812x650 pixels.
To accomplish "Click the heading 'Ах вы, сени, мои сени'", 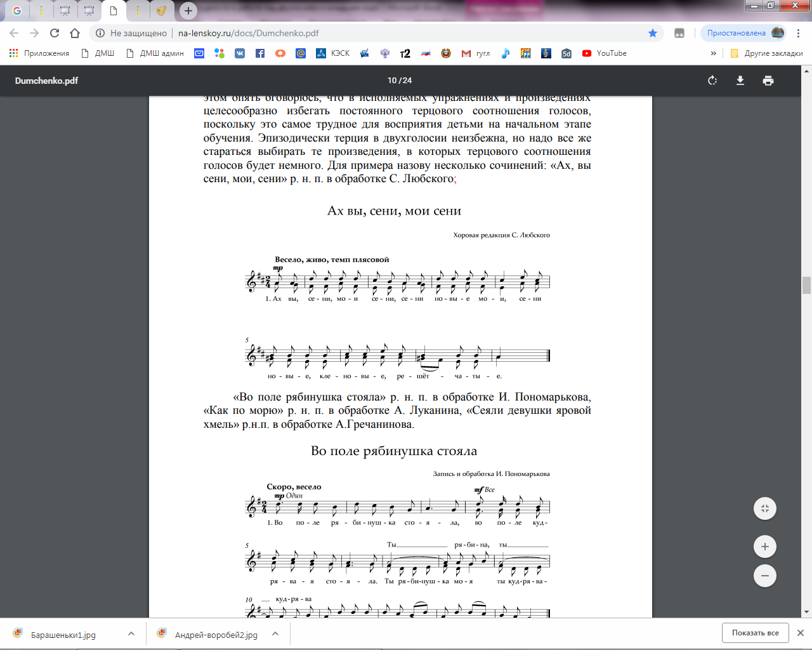I will pos(394,211).
